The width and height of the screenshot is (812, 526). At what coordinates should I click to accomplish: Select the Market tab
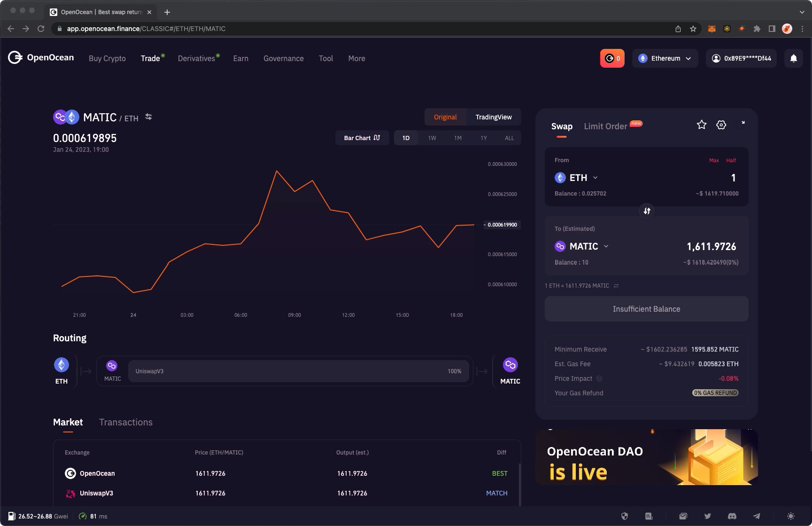68,422
